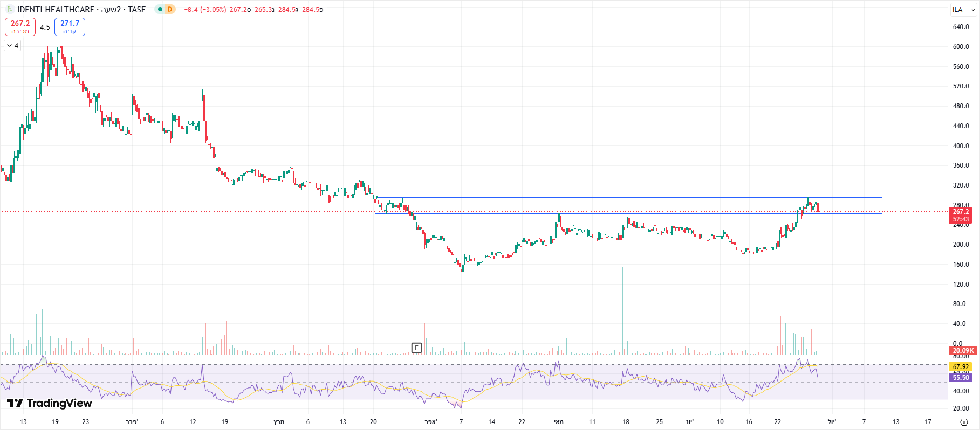Image resolution: width=980 pixels, height=430 pixels.
Task: Click the sell button priced 267.2
Action: pyautogui.click(x=20, y=27)
